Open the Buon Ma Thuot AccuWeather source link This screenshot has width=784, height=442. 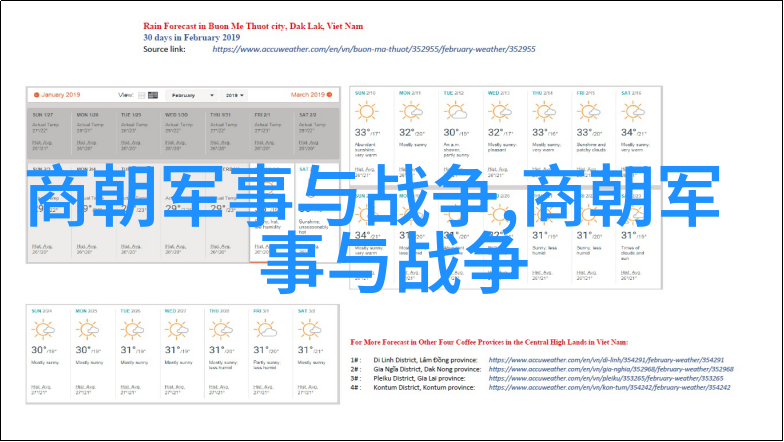(374, 49)
